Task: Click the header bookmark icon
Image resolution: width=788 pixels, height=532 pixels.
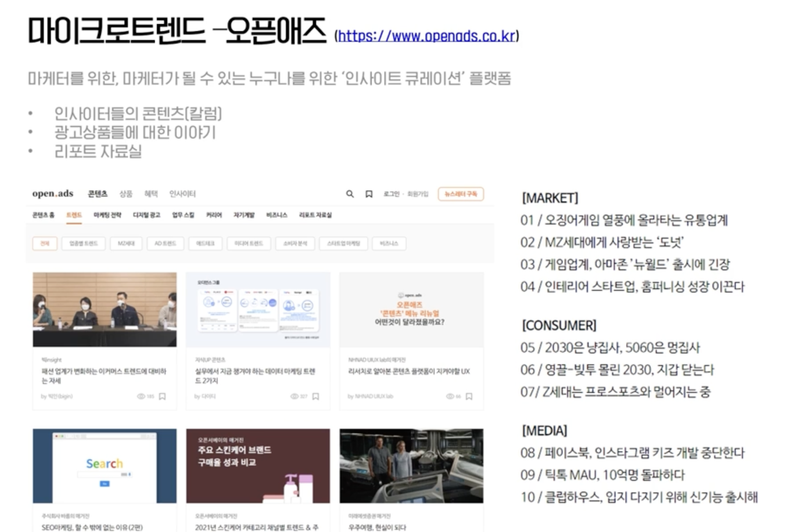Action: click(369, 194)
